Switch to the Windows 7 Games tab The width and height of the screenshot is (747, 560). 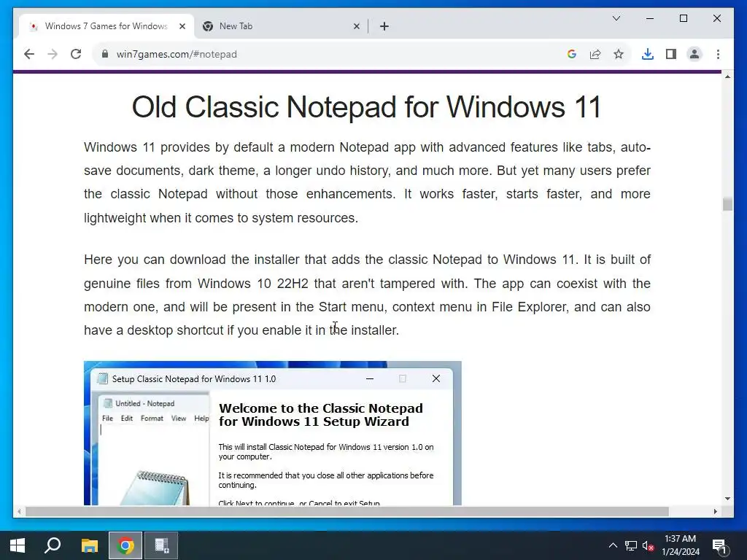click(107, 26)
